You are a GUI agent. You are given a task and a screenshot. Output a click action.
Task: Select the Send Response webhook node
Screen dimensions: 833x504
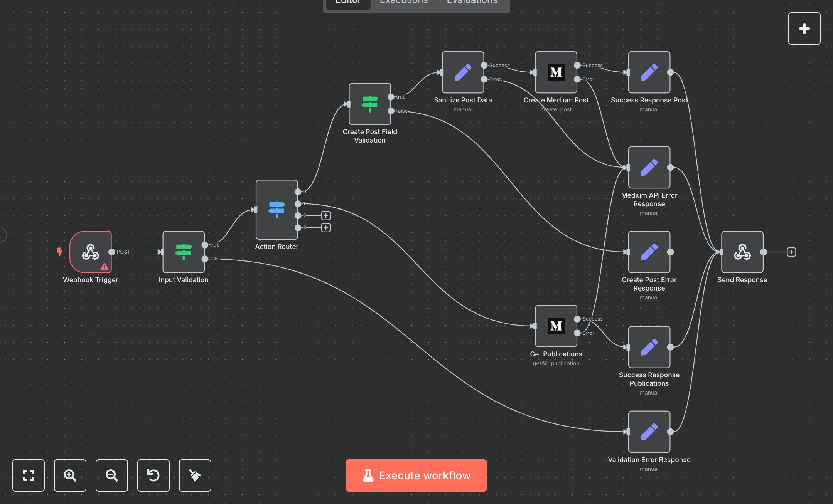click(x=742, y=252)
